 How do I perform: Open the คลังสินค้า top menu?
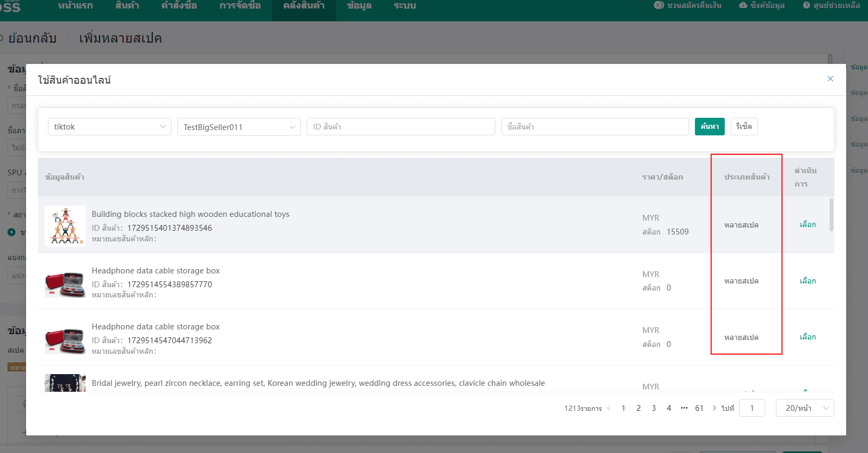pos(304,6)
